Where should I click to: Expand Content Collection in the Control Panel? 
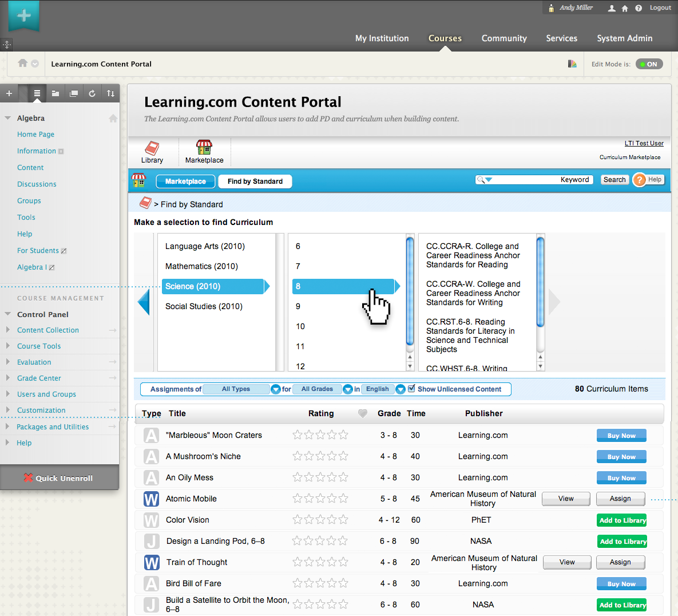coord(8,330)
